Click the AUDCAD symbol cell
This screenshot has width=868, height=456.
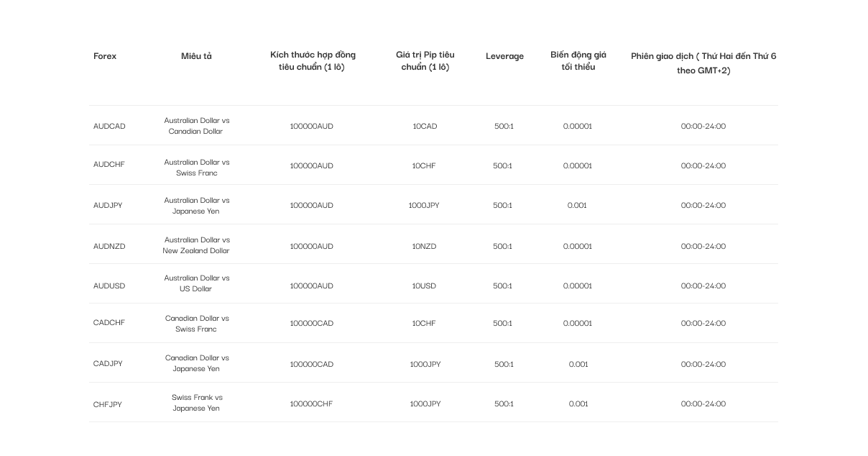tap(109, 126)
